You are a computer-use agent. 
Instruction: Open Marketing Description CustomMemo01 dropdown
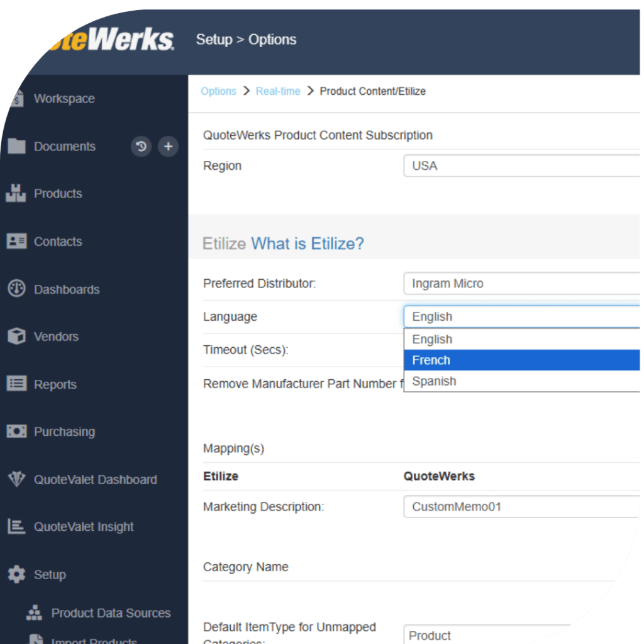click(522, 507)
